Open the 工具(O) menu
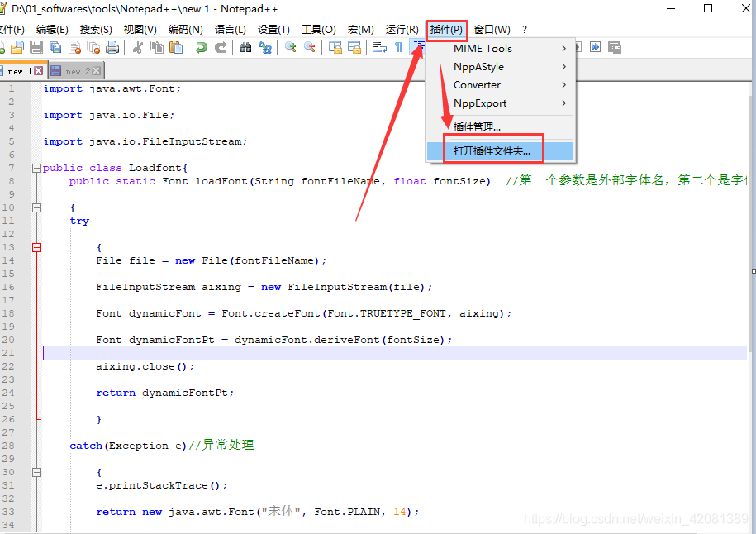This screenshot has width=756, height=534. click(319, 30)
